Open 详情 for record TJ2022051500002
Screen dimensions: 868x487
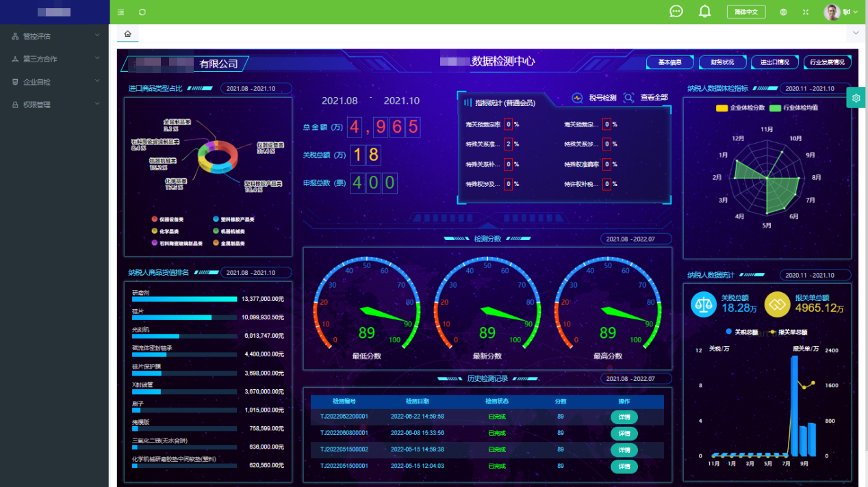coord(624,450)
